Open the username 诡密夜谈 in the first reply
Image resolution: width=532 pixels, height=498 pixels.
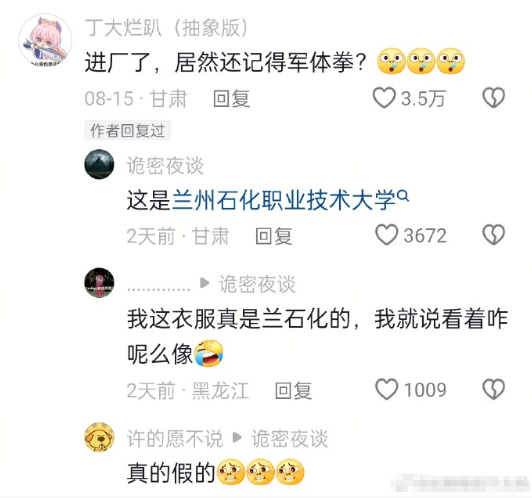[x=165, y=166]
